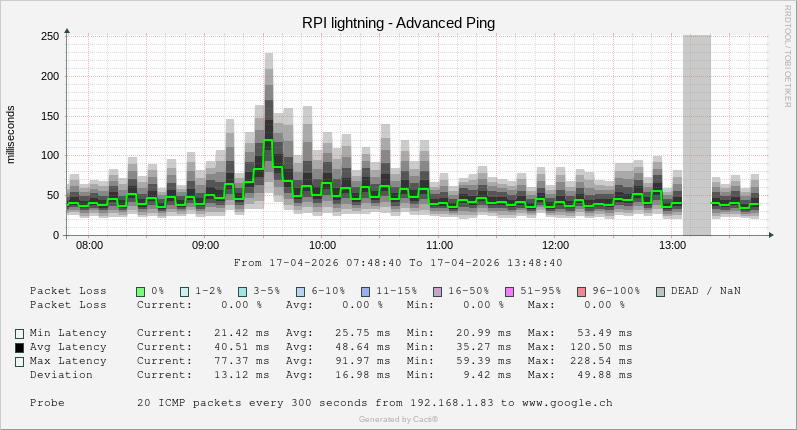Click the green 0% packet loss swatch
This screenshot has width=797, height=430.
[x=141, y=291]
